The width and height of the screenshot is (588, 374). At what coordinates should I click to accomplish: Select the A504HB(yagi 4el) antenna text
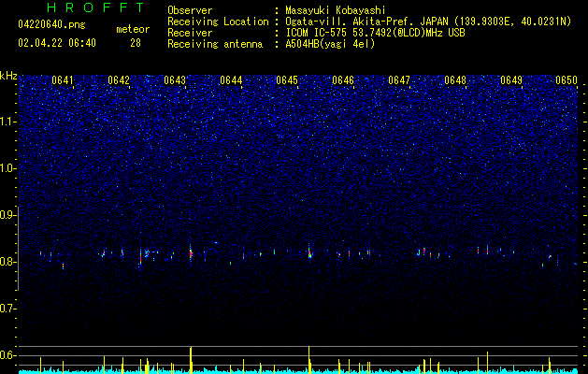pyautogui.click(x=330, y=44)
